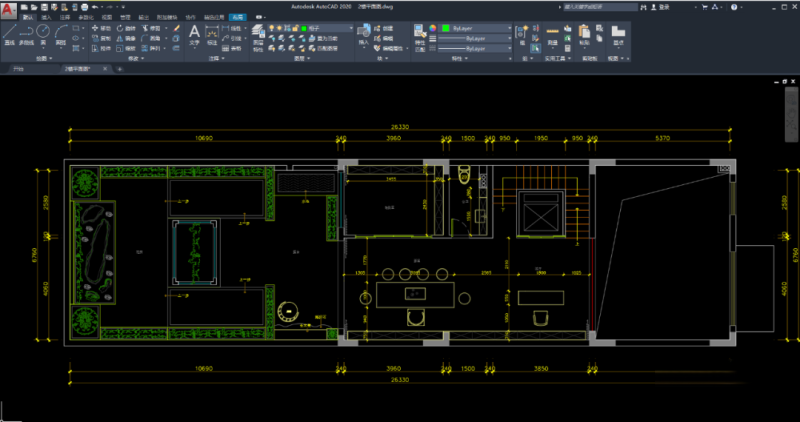
Task: Select the Circle (圆) draw tool
Action: click(x=43, y=33)
